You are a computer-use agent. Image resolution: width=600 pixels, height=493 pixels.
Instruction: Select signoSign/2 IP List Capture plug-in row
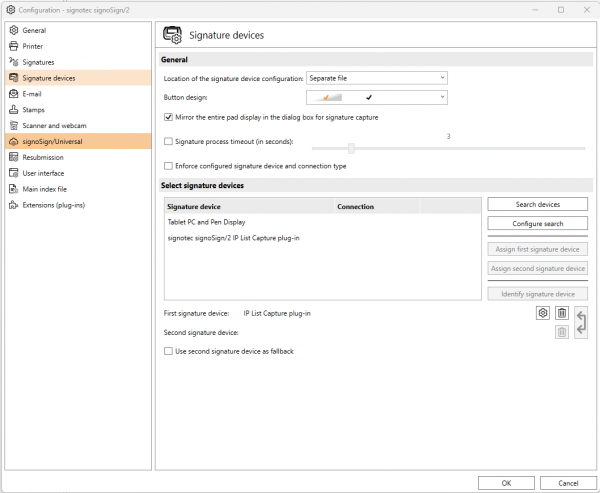(x=323, y=238)
